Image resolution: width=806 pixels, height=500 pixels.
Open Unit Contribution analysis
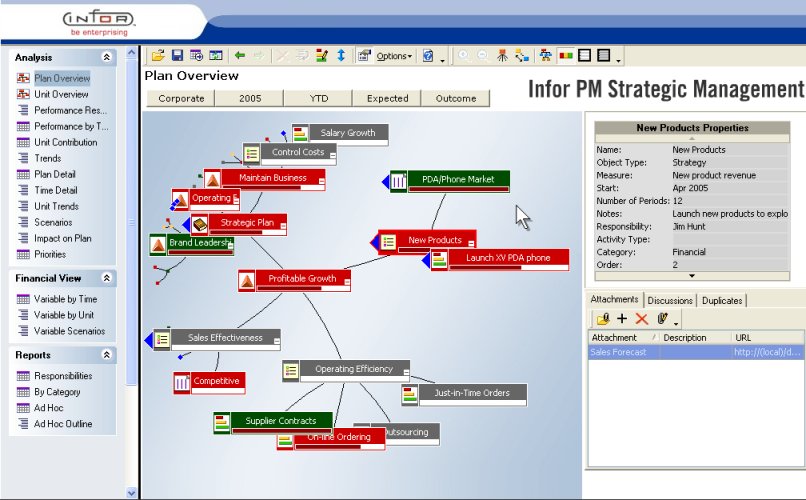coord(65,142)
